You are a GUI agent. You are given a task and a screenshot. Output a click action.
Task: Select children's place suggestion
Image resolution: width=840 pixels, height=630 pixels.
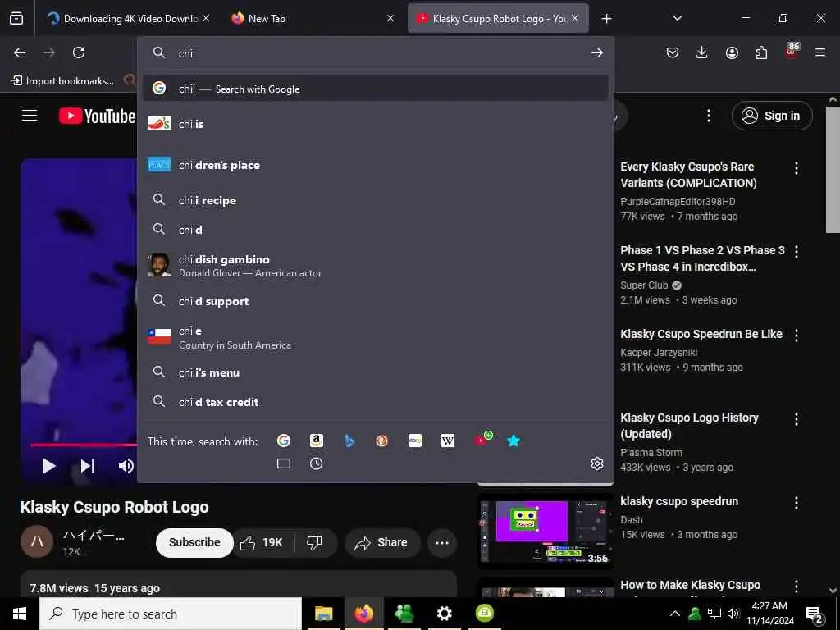376,165
